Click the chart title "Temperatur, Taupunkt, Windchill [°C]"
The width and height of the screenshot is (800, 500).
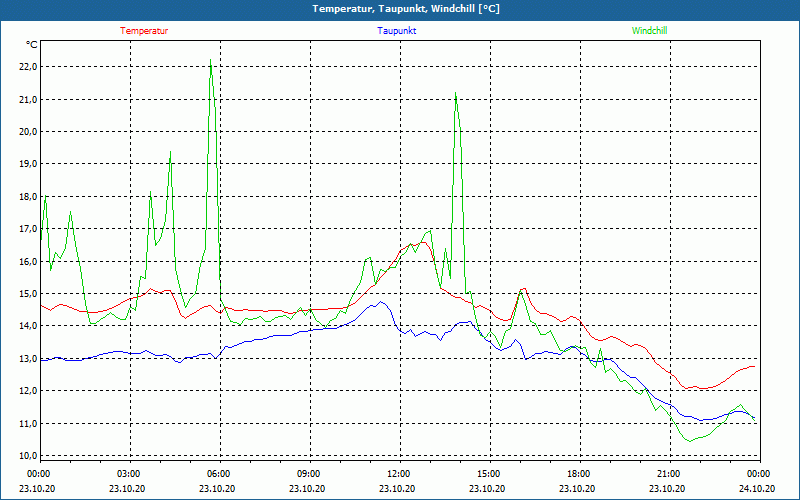point(406,9)
